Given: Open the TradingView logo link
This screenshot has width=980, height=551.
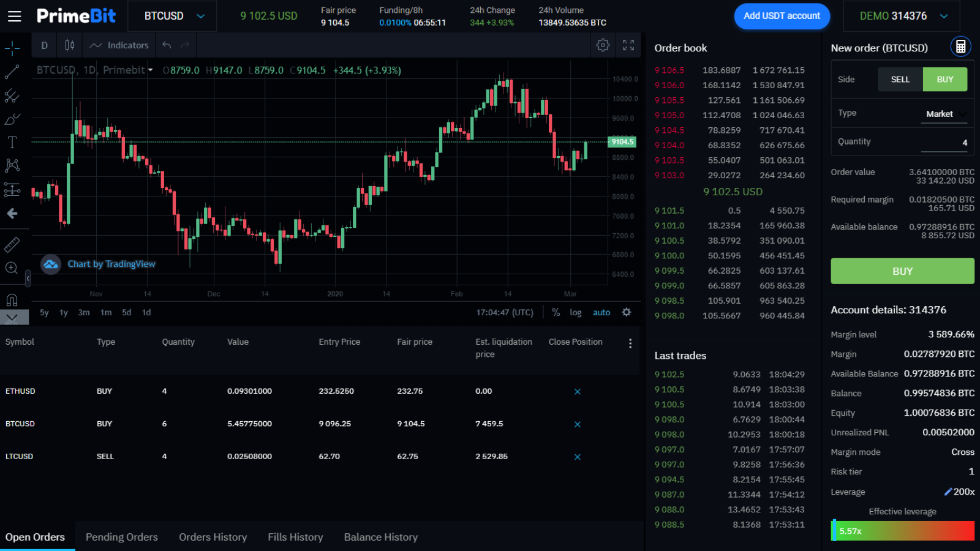Looking at the screenshot, I should pos(51,264).
